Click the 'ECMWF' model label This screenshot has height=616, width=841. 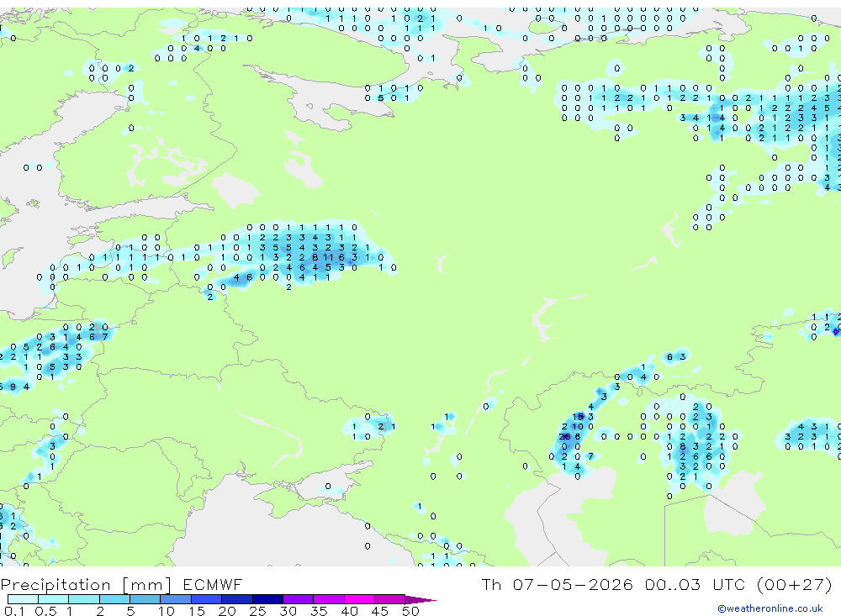[x=213, y=584]
